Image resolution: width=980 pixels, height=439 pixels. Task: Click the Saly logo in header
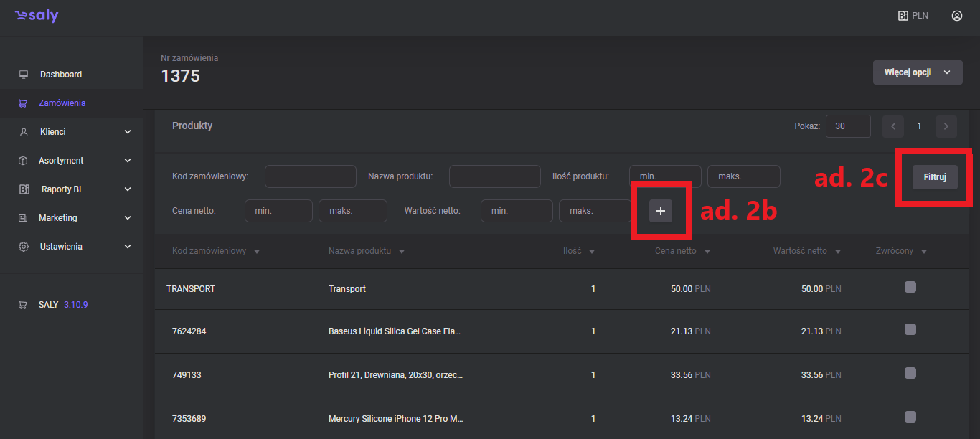pos(37,16)
